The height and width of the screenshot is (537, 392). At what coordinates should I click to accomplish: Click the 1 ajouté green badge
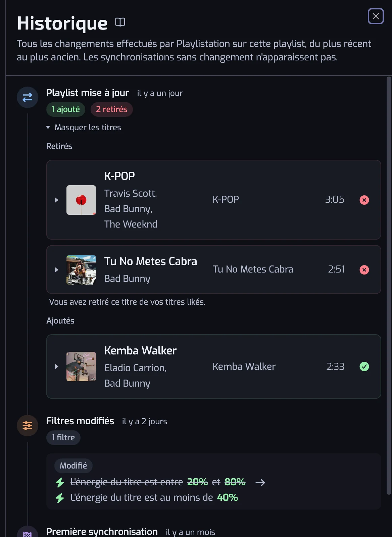tap(66, 109)
